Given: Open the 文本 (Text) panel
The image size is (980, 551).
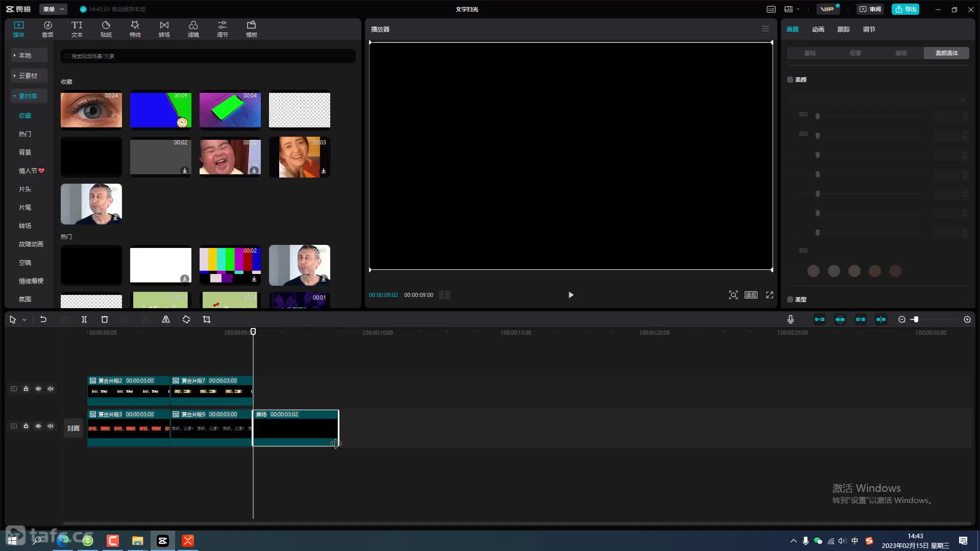Looking at the screenshot, I should [77, 29].
